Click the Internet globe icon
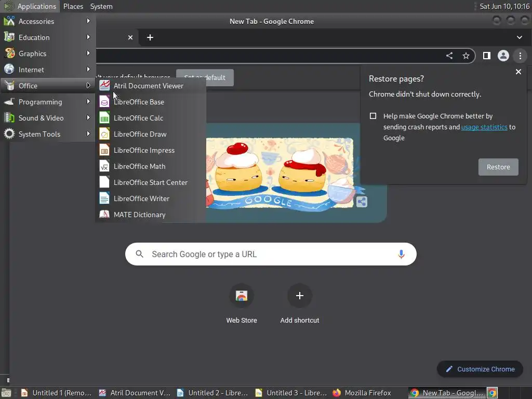Screen dimensions: 532x399 (x=9, y=69)
